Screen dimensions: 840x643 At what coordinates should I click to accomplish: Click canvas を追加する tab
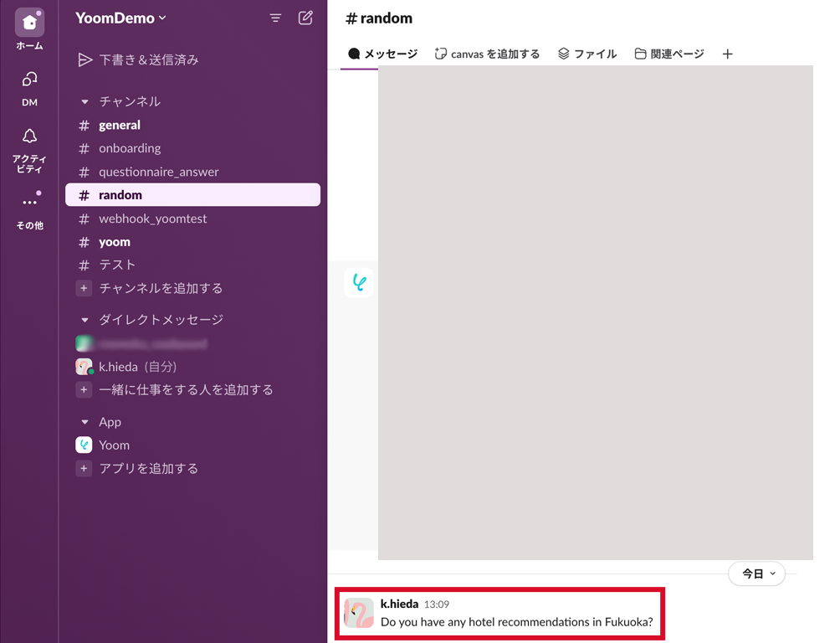[487, 54]
